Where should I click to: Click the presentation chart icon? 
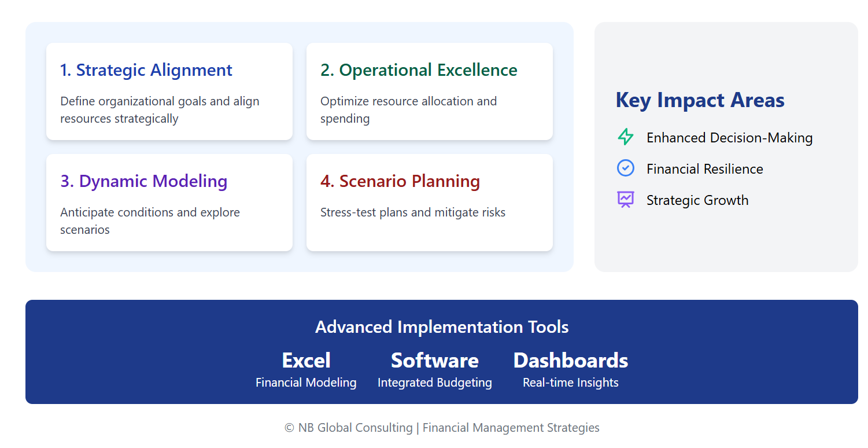point(626,200)
